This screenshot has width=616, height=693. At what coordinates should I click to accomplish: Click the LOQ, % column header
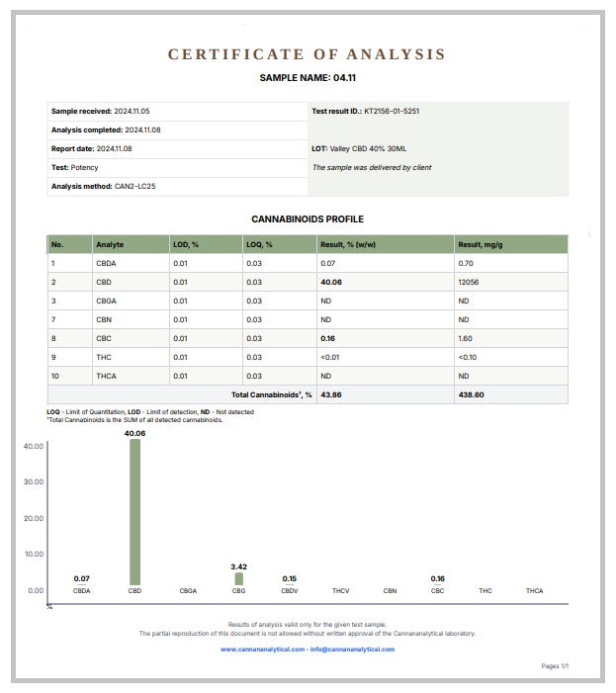tap(259, 244)
